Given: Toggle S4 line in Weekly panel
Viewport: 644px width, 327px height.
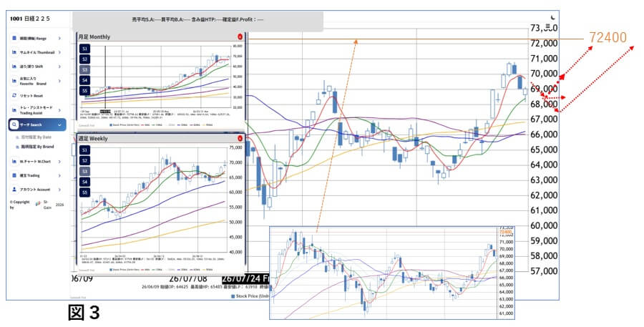Looking at the screenshot, I should point(84,182).
